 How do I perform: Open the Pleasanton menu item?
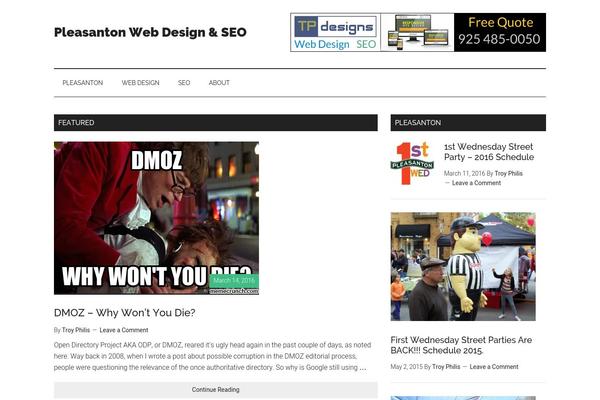click(x=83, y=83)
